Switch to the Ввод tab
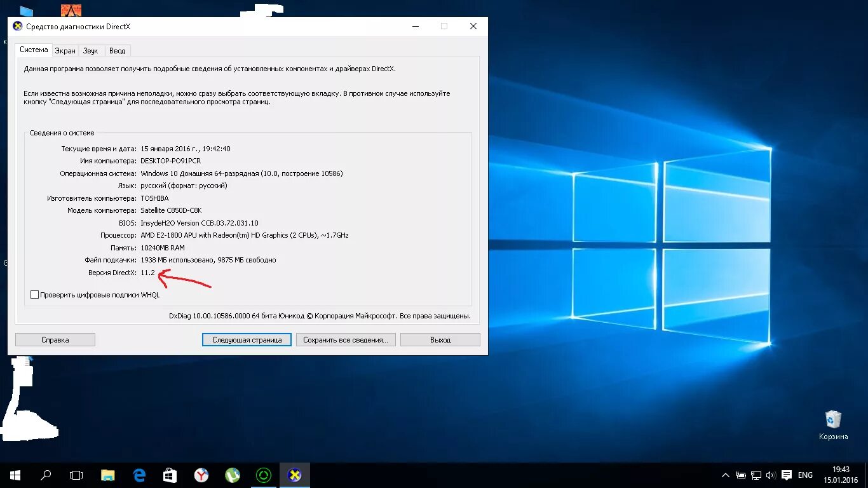 click(117, 51)
